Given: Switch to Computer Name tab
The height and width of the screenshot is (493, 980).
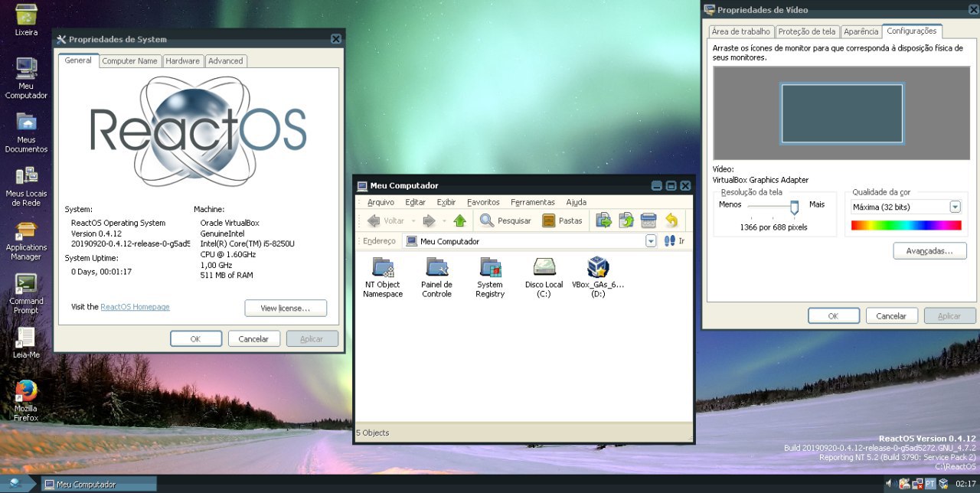Looking at the screenshot, I should click(x=130, y=61).
